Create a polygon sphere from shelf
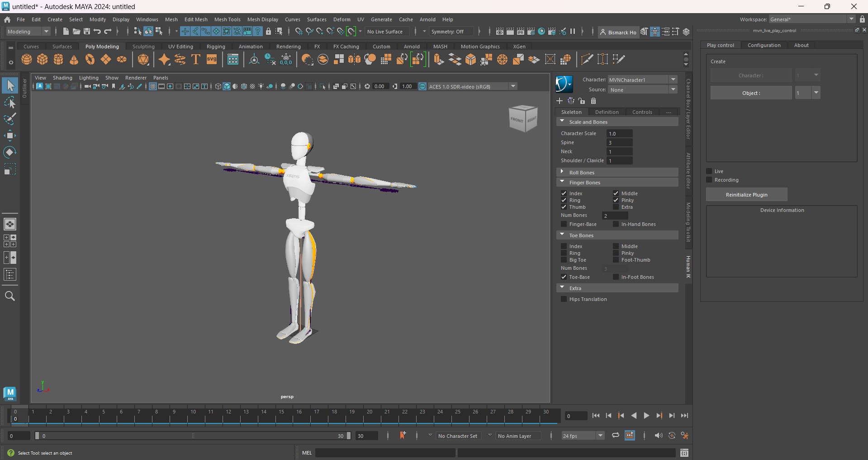868x460 pixels. click(27, 60)
